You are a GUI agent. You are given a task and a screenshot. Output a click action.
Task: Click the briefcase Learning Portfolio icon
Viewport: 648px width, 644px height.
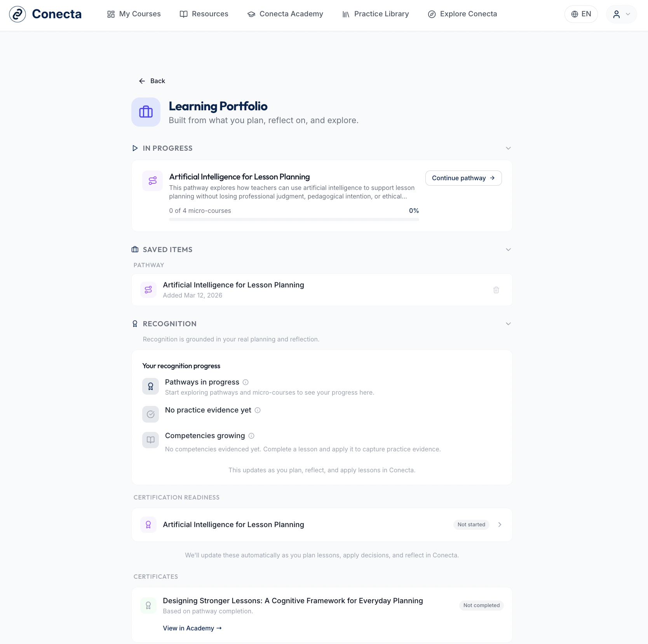pos(146,112)
